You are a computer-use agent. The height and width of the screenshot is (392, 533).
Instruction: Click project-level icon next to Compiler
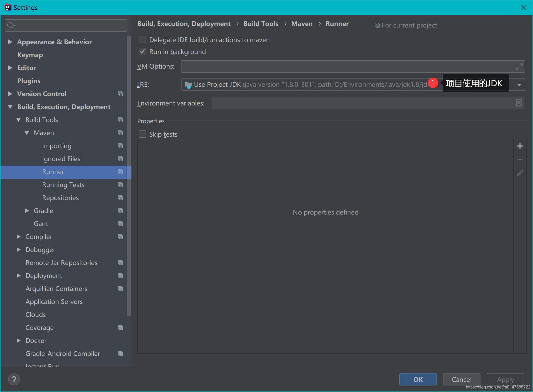click(120, 237)
